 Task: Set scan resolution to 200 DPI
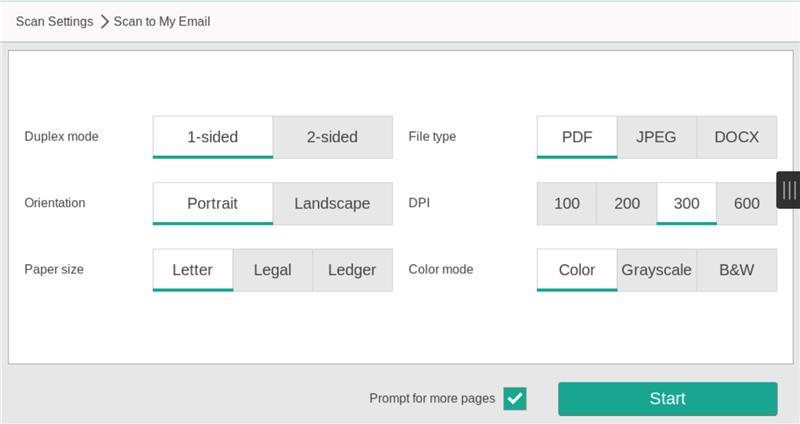627,203
